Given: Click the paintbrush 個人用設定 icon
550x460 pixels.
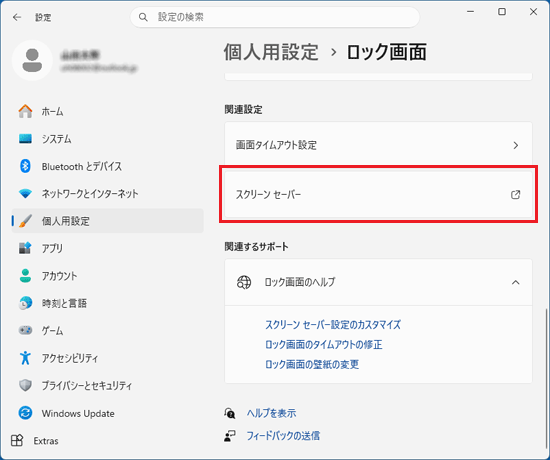Looking at the screenshot, I should point(25,221).
